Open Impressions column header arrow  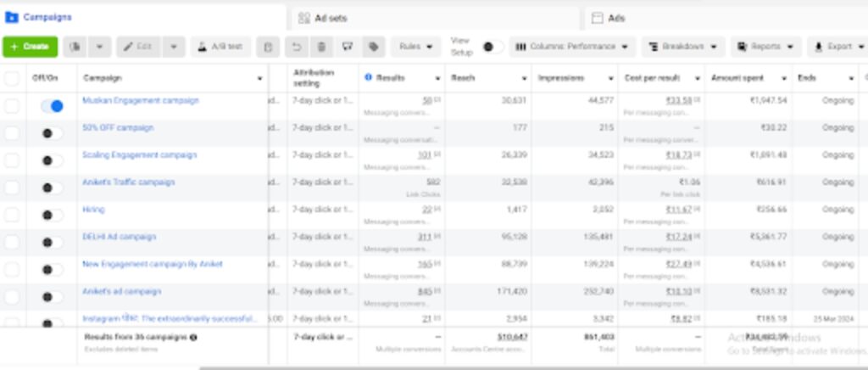pos(610,79)
